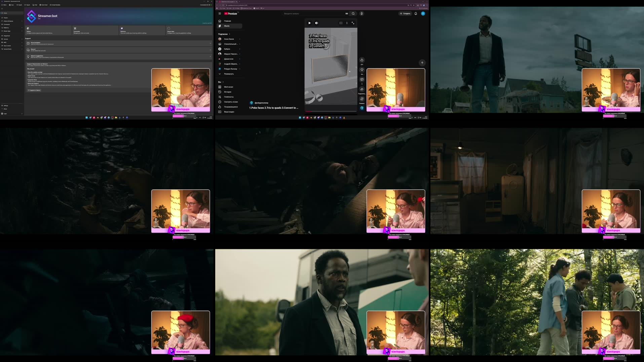Viewport: 644px width, 362px height.
Task: Mute the Shorts video volume
Action: [316, 23]
